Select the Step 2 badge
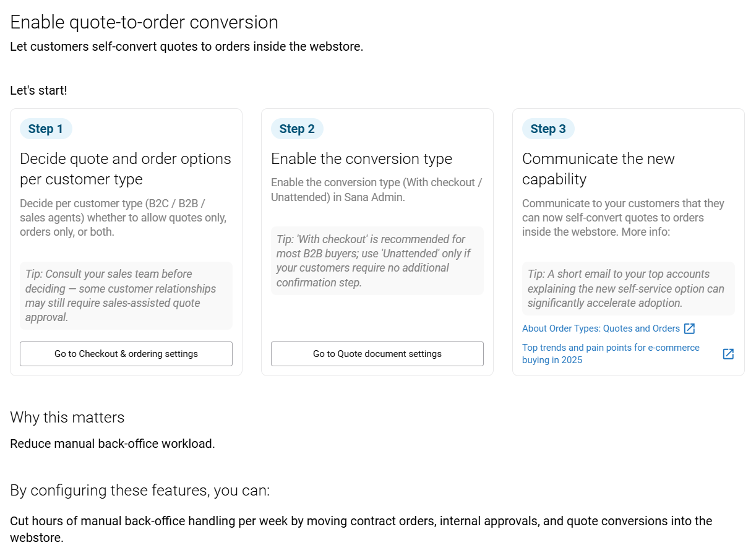Screen dimensions: 756x558 pos(297,129)
